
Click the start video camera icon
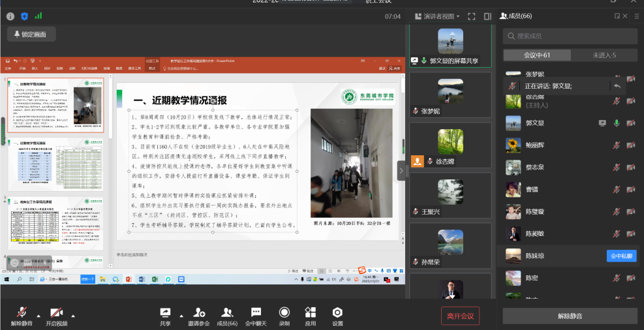pyautogui.click(x=56, y=313)
